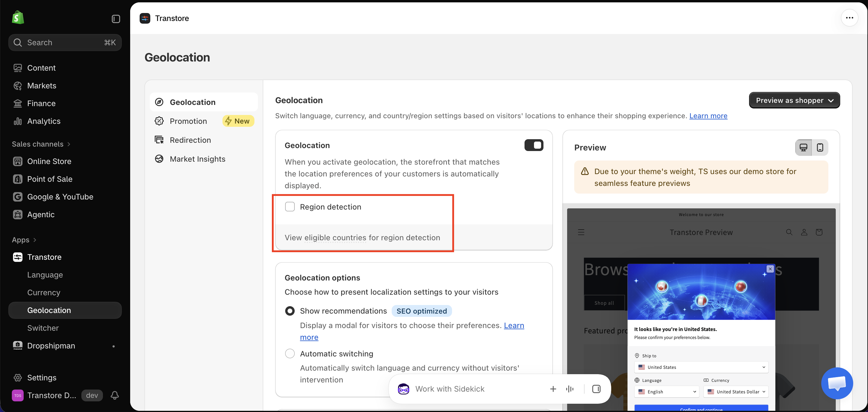Click the preview store account icon

[x=804, y=232]
